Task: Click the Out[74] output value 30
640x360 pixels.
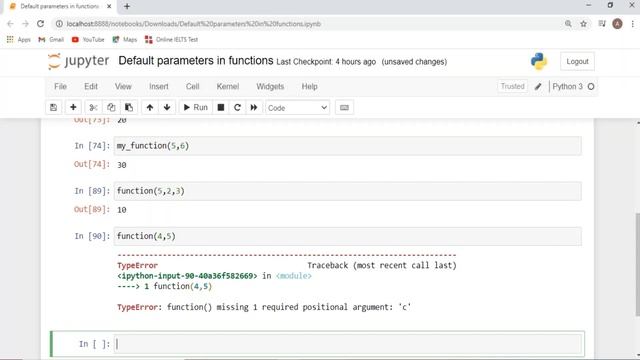Action: [x=122, y=165]
